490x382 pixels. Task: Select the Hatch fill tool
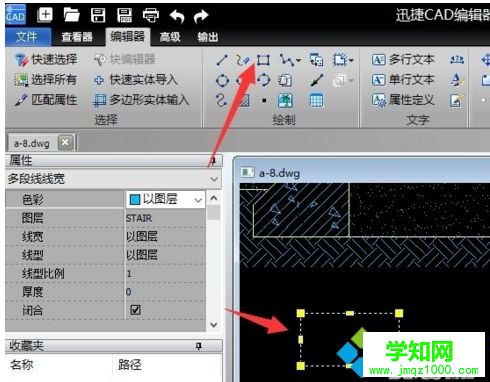point(244,100)
